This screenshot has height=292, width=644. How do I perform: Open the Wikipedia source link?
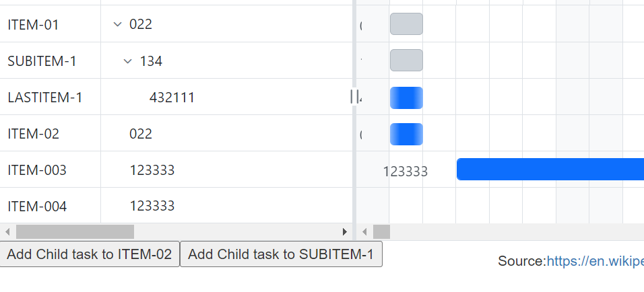click(594, 261)
